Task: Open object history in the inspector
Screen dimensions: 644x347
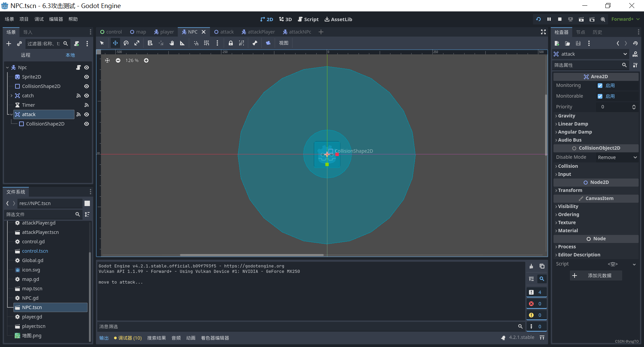Action: click(x=635, y=43)
